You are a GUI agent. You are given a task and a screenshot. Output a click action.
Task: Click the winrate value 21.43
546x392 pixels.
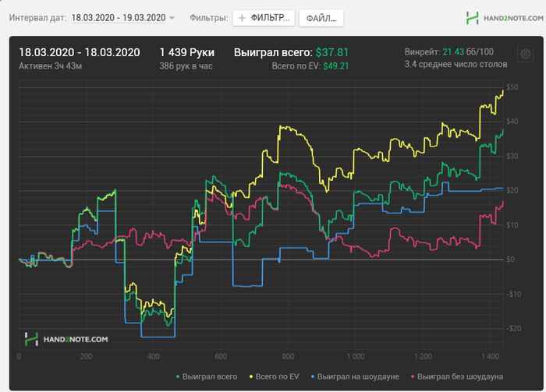[x=453, y=52]
